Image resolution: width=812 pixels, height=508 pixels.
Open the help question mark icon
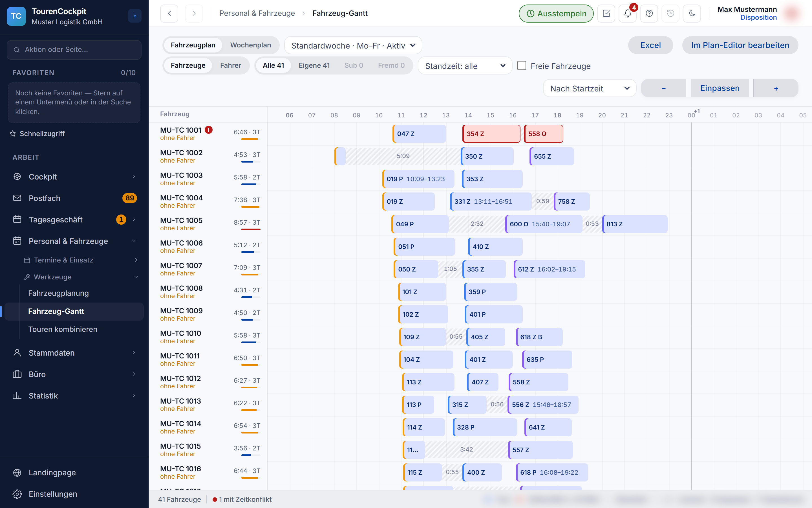649,14
